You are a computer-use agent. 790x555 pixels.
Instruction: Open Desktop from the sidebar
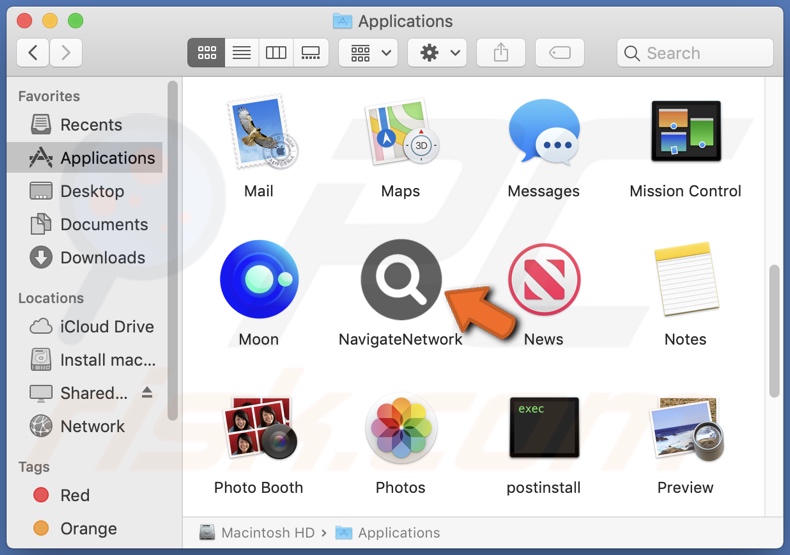(86, 191)
